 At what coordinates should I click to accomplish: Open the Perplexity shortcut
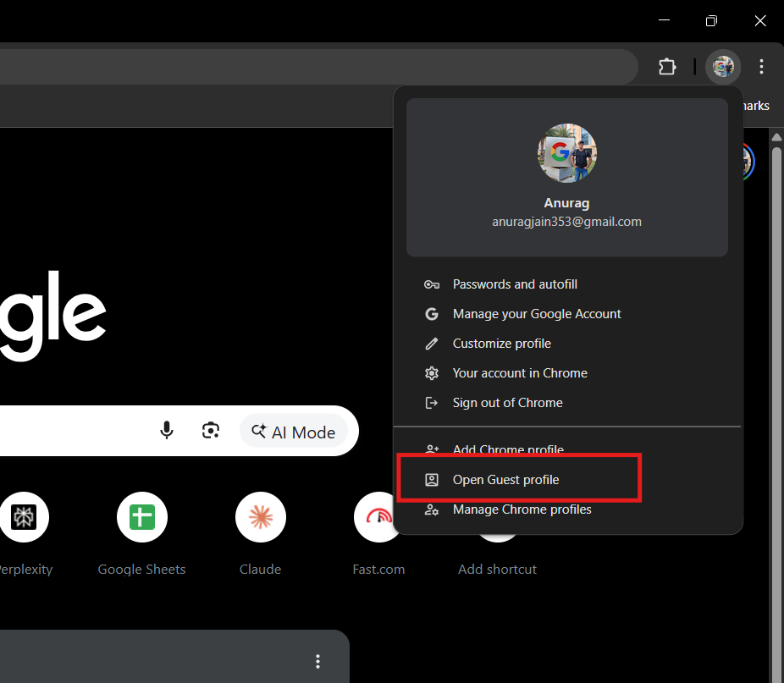[x=23, y=516]
